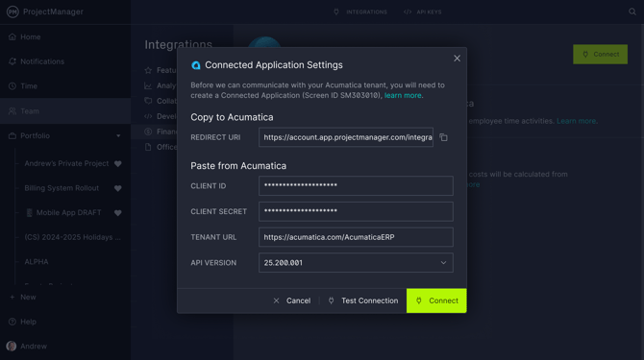Cancel the connection settings dialog
The image size is (644, 360).
coord(292,300)
